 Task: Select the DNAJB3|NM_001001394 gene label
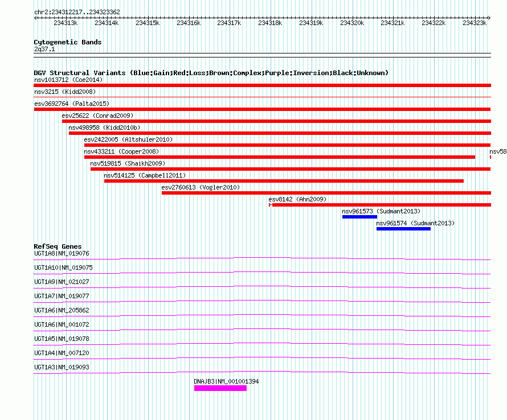tap(226, 381)
